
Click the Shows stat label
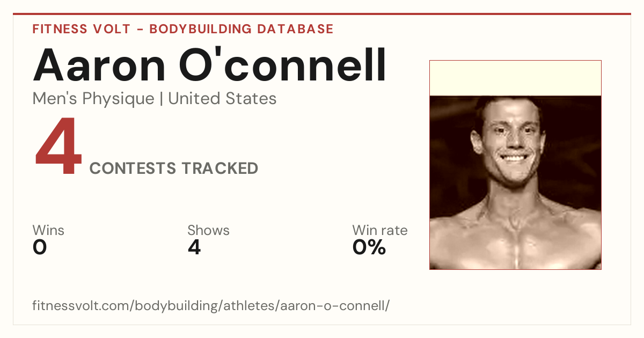(208, 231)
